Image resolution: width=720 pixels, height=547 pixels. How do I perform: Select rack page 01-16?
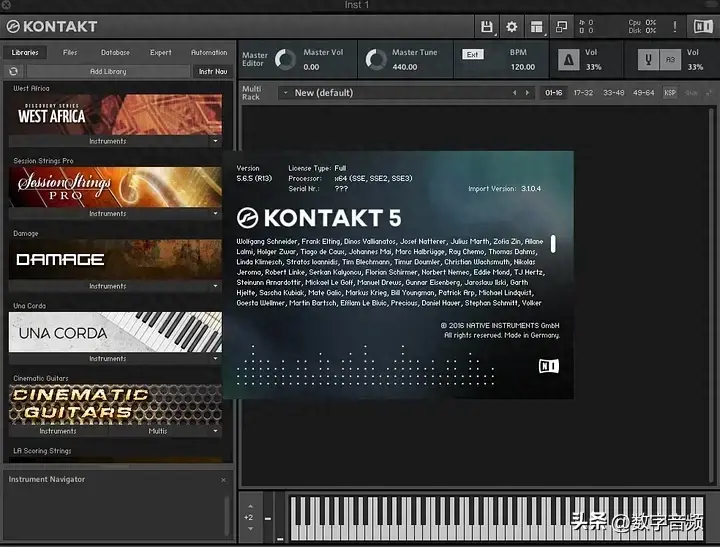(553, 93)
